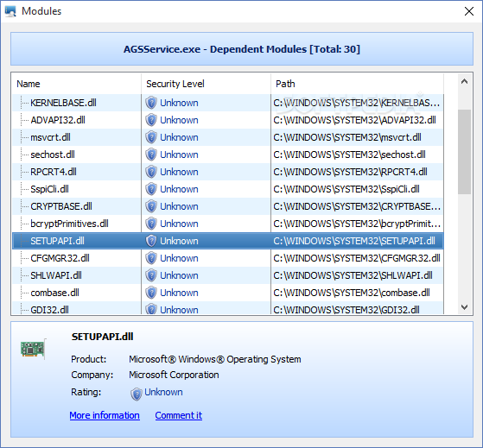This screenshot has width=483, height=448.
Task: Click the Microsoft Corporation company value
Action: 174,375
